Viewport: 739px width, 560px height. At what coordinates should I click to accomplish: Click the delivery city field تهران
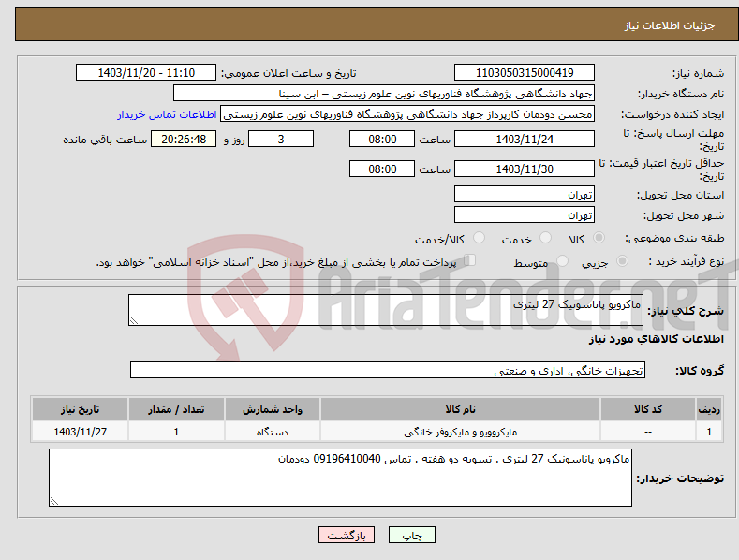(x=525, y=214)
